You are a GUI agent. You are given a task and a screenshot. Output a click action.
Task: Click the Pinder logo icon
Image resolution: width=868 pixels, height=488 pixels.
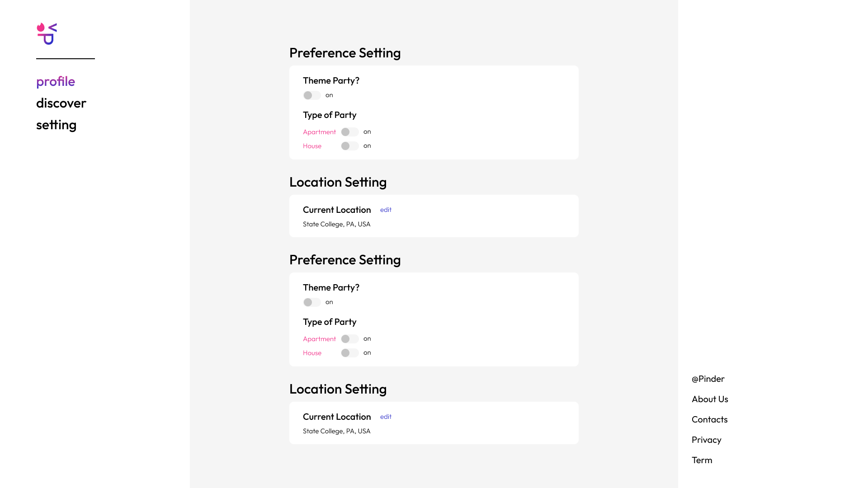[47, 34]
